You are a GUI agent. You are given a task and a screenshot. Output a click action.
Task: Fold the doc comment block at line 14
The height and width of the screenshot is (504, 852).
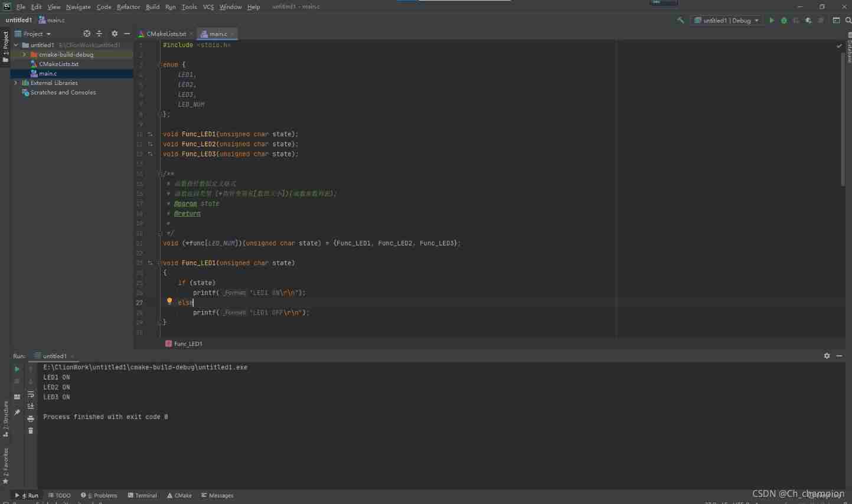pyautogui.click(x=160, y=174)
